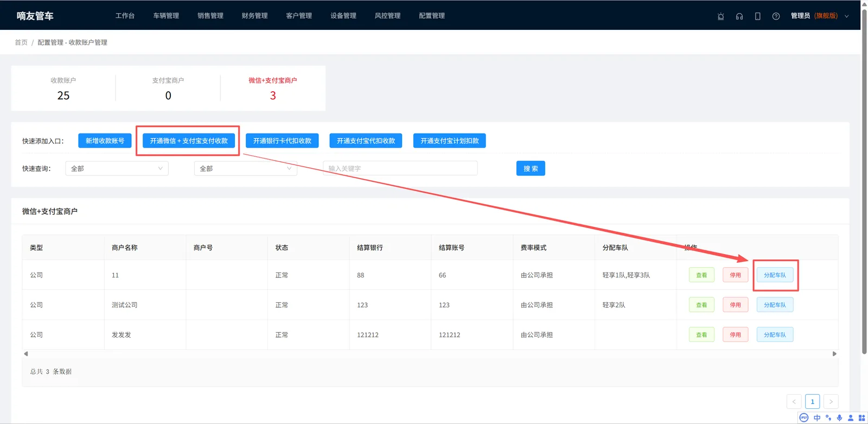
Task: Click the microphone voice input icon
Action: tap(839, 417)
